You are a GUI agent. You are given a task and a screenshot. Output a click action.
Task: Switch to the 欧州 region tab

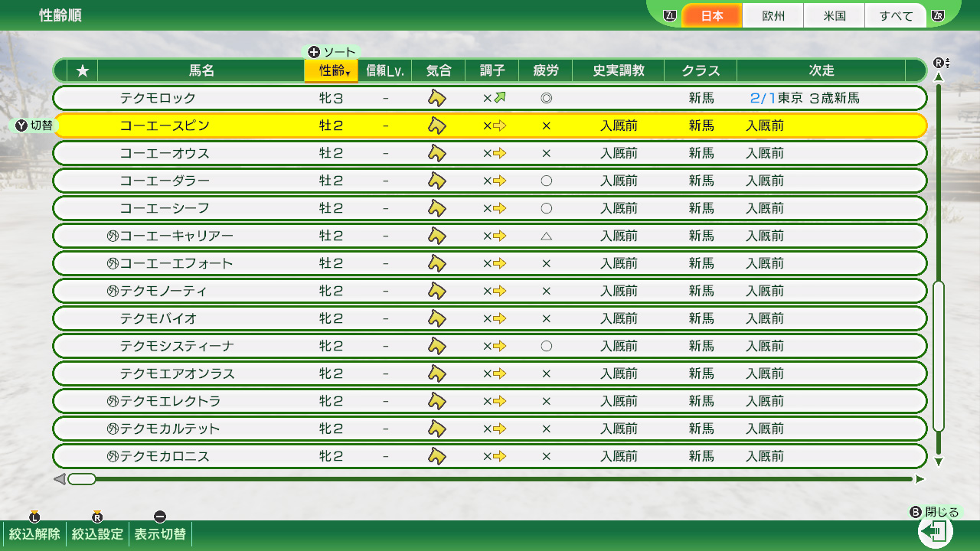click(x=773, y=15)
